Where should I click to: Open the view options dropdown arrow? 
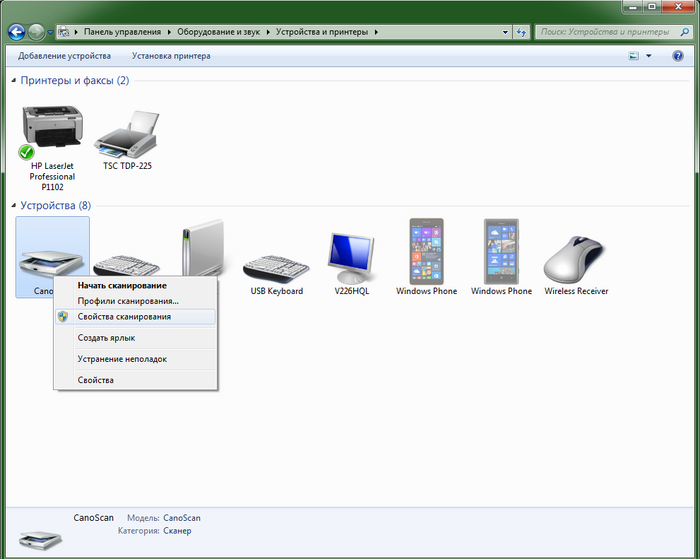[649, 56]
